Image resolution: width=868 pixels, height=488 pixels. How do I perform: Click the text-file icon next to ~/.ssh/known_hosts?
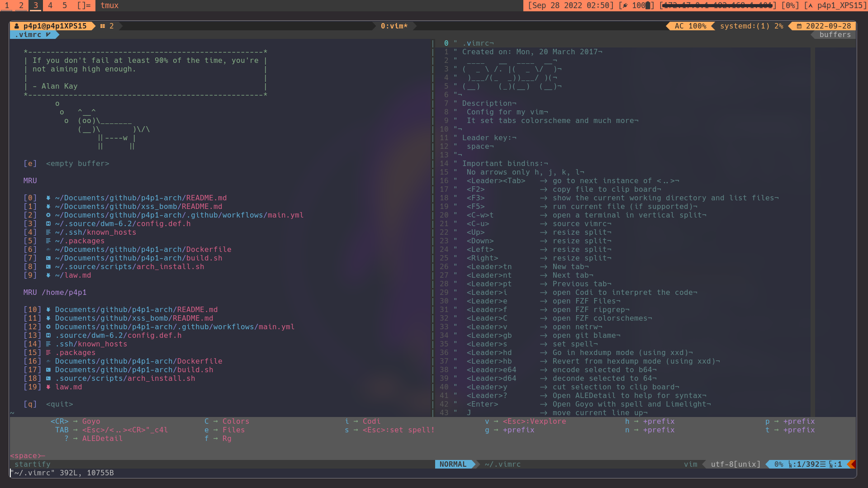click(48, 232)
